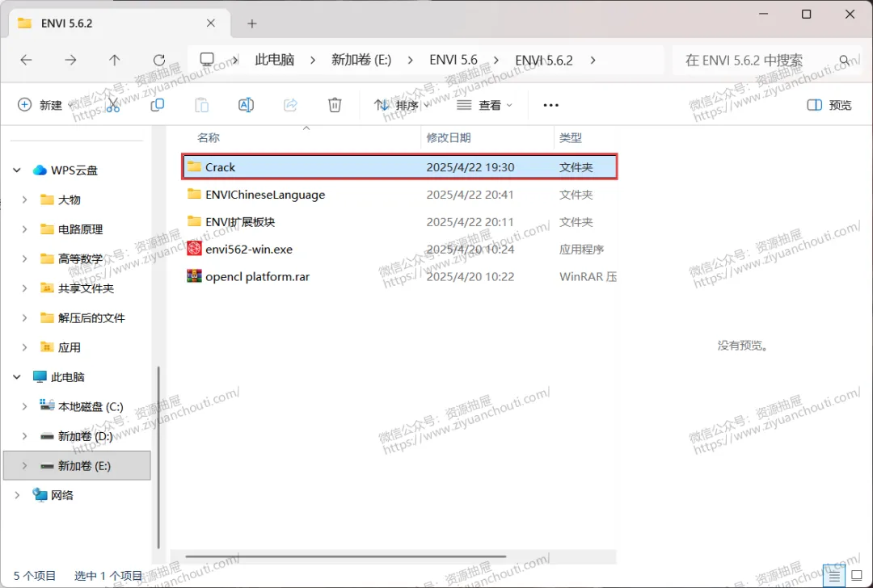Sort by 类型 column header
The image size is (873, 588).
pyautogui.click(x=570, y=137)
